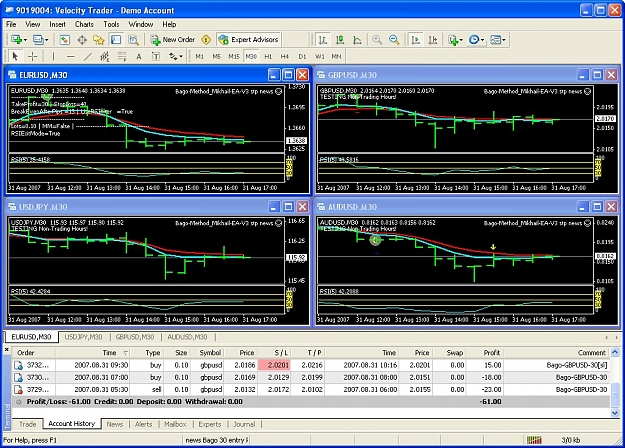Screen dimensions: 625x448
Task: Click the New Order button
Action: [173, 39]
